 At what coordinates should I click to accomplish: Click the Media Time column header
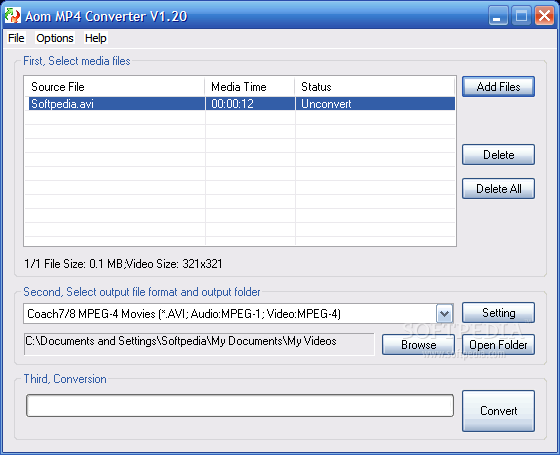[x=250, y=87]
